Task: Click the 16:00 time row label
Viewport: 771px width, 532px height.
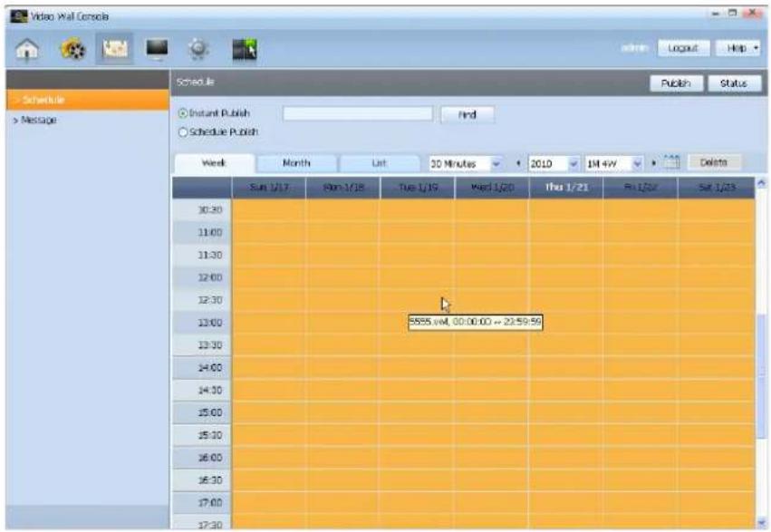Action: tap(202, 458)
